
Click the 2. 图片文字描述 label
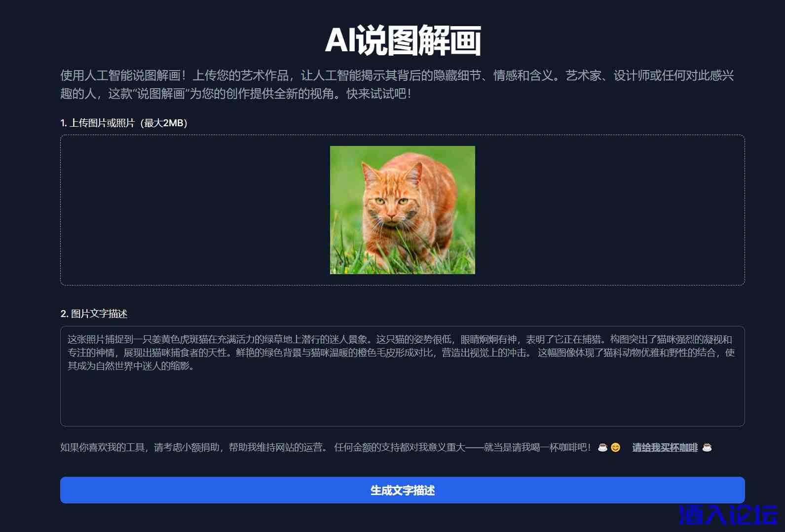[x=94, y=314]
